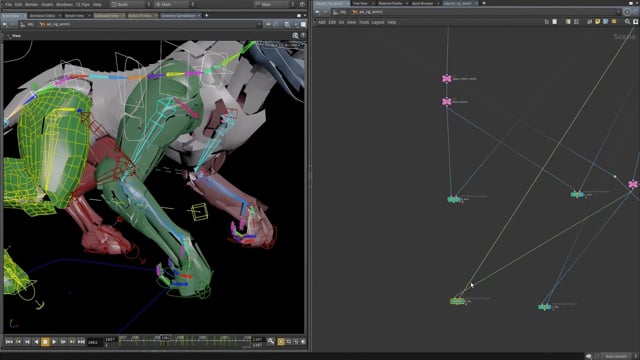Click the obj path segment in viewport
The width and height of the screenshot is (640, 360).
(27, 24)
